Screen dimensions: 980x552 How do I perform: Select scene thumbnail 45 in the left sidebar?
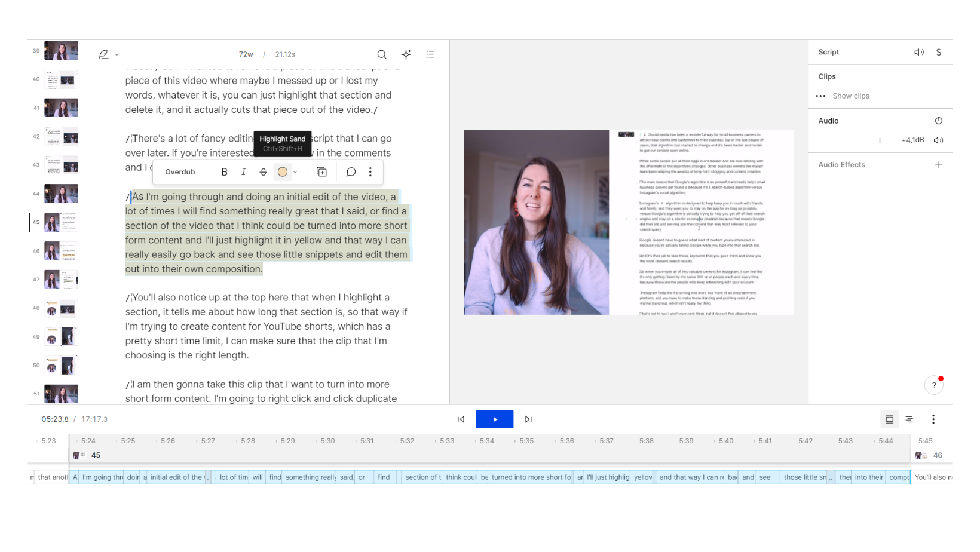(x=60, y=222)
